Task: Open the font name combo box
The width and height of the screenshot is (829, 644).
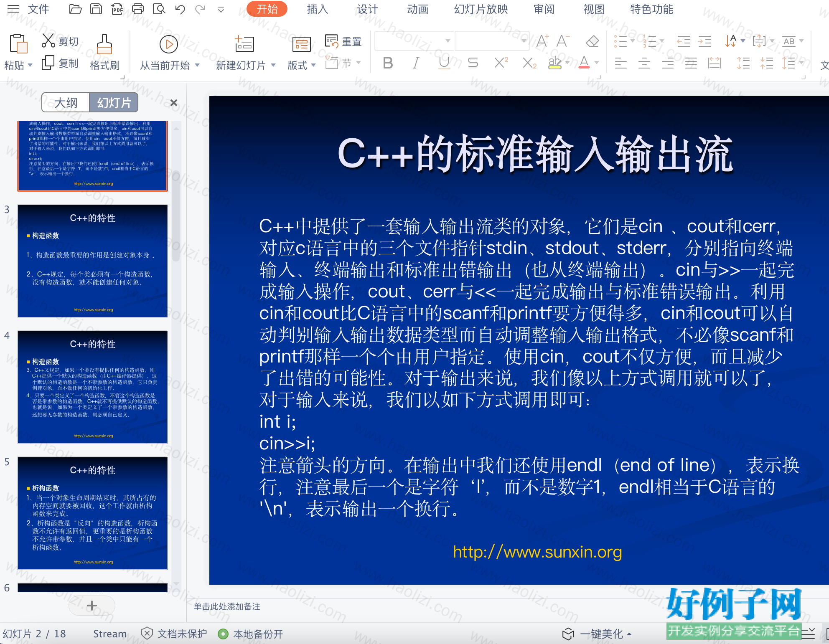Action: [414, 41]
